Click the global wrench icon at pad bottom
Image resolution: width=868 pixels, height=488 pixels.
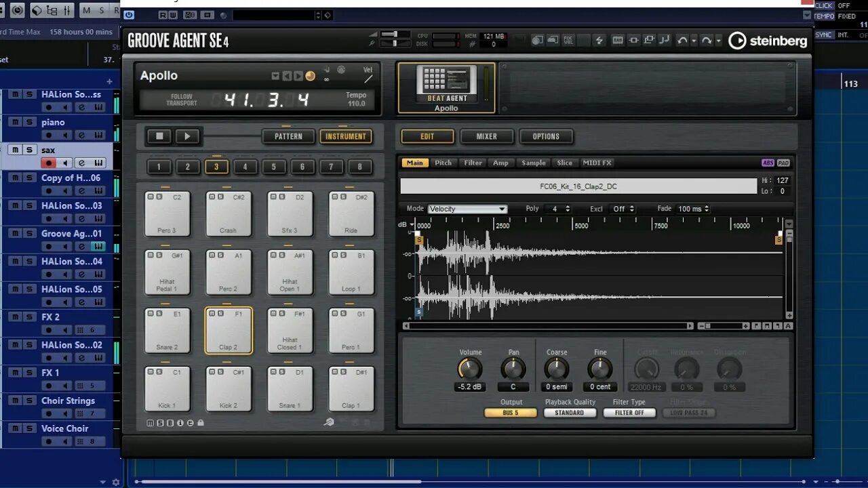pyautogui.click(x=329, y=422)
